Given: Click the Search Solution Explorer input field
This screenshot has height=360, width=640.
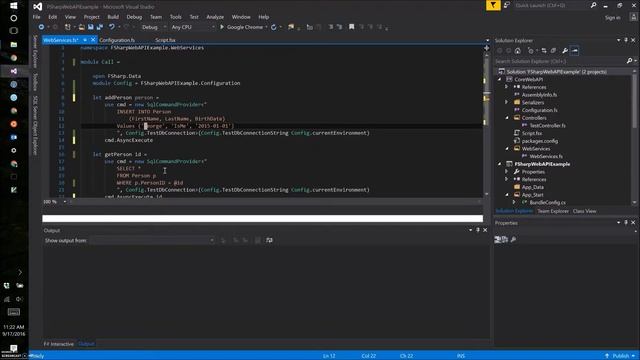Looking at the screenshot, I should pyautogui.click(x=560, y=61).
